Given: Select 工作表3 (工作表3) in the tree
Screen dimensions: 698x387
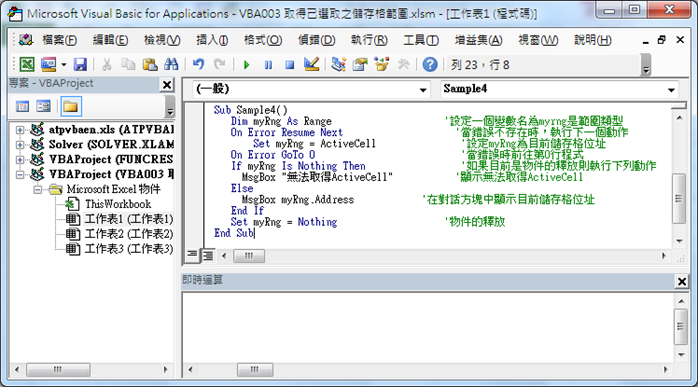Looking at the screenshot, I should pyautogui.click(x=129, y=248).
